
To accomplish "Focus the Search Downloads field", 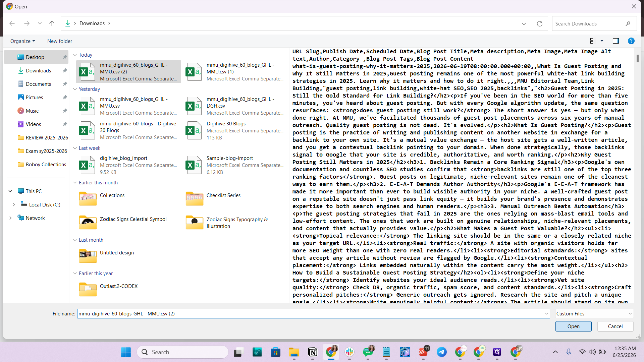I will tap(594, 24).
